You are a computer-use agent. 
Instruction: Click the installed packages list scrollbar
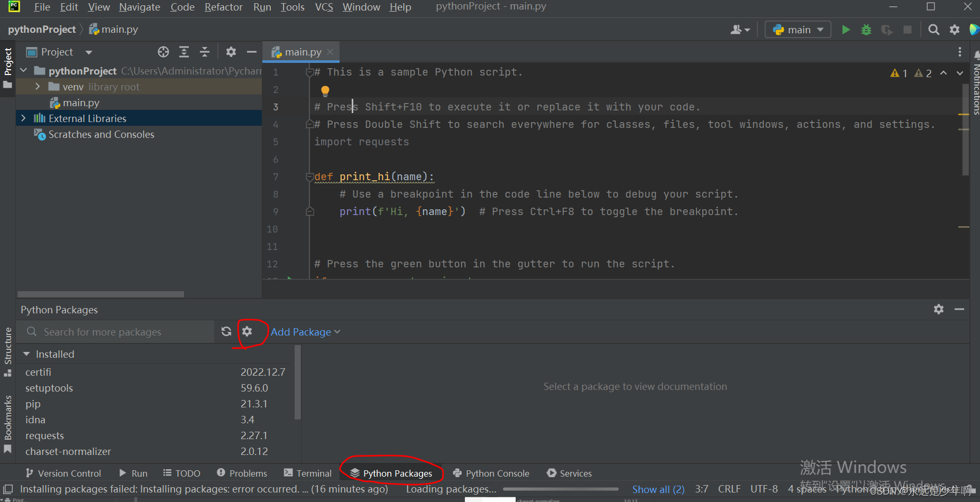[x=297, y=382]
